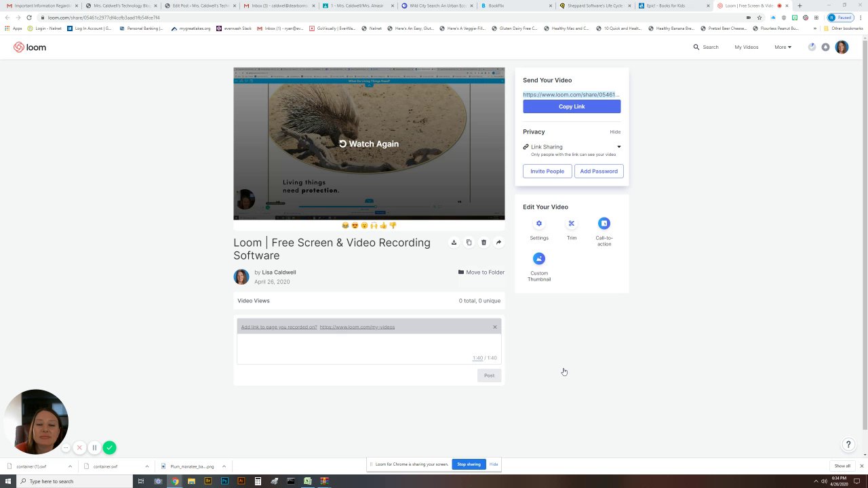Share the video with the arrow icon

click(498, 242)
